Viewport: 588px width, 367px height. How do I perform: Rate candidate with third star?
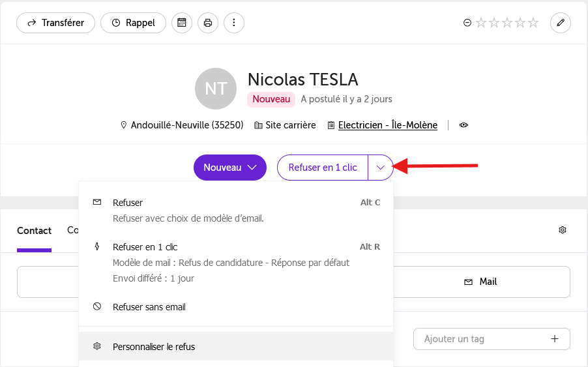click(507, 23)
